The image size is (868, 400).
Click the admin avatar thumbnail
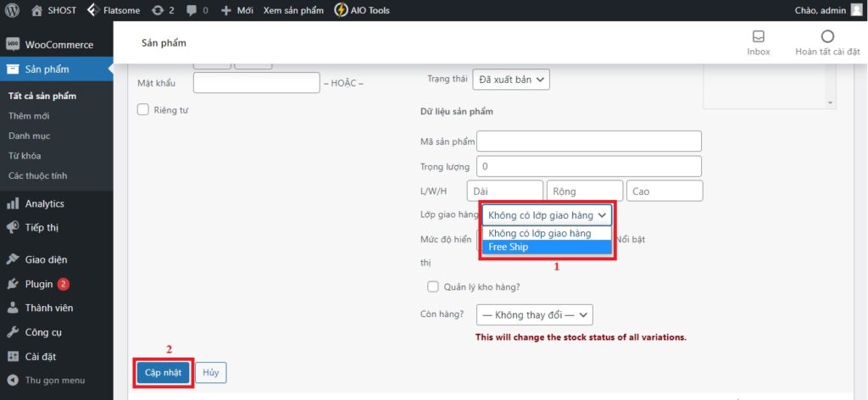click(x=856, y=10)
